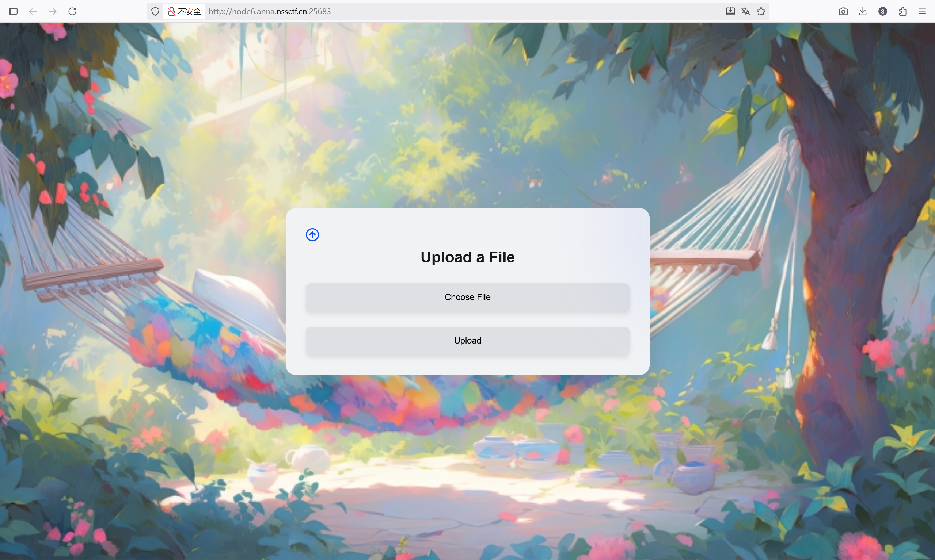This screenshot has width=935, height=560.
Task: Toggle the browser sidebar panel icon
Action: [13, 11]
